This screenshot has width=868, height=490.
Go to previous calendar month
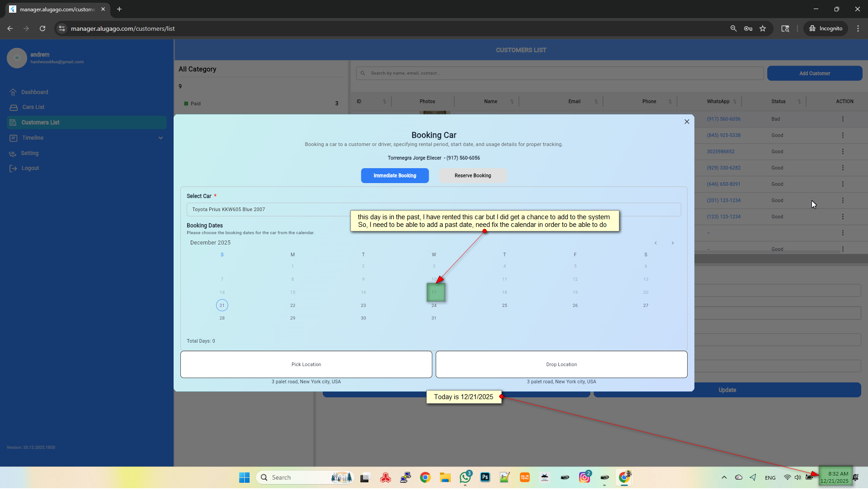point(656,243)
